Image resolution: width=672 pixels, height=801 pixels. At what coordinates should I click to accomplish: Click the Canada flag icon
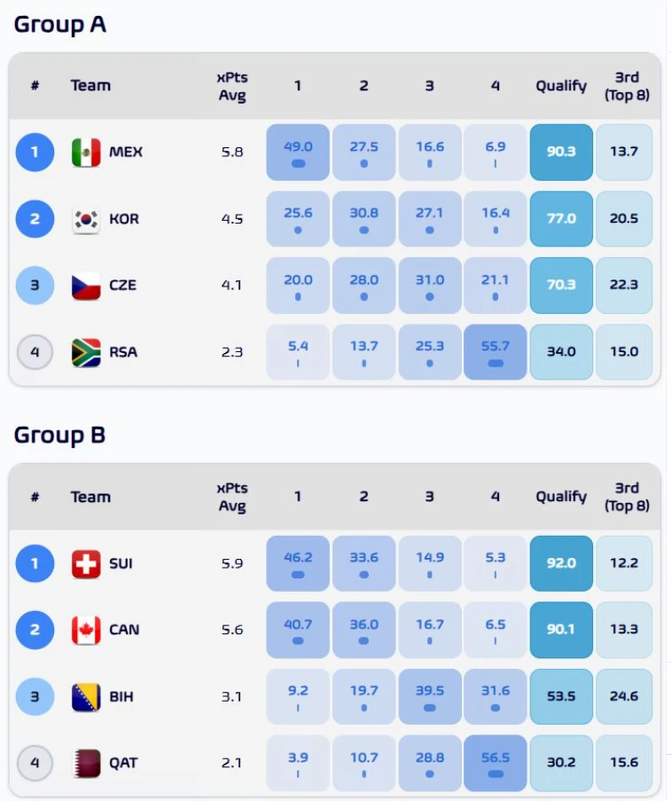coord(86,630)
